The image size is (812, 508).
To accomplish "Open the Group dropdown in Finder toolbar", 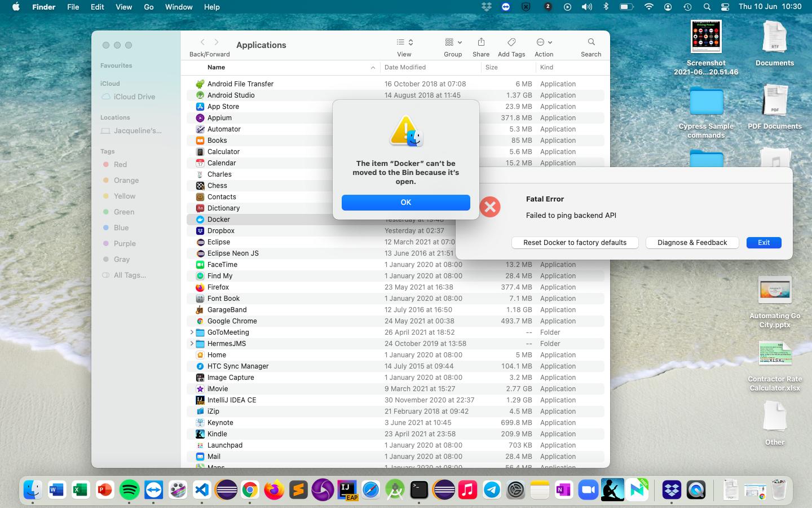I will [453, 42].
